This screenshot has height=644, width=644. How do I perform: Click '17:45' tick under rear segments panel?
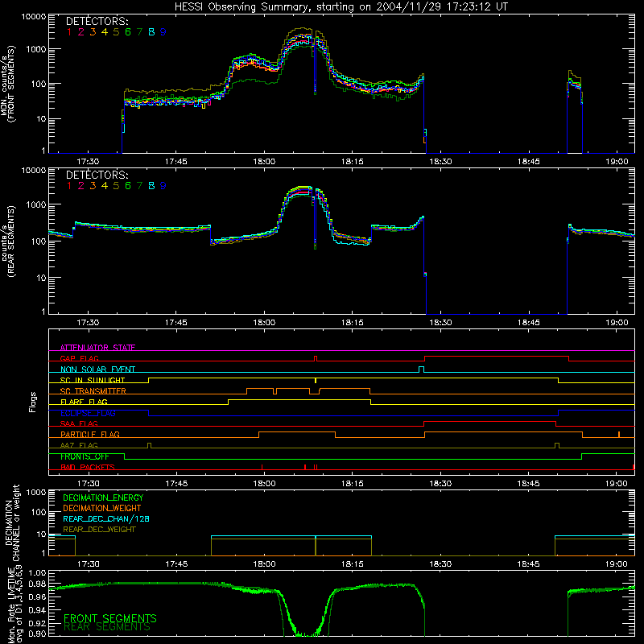[176, 323]
